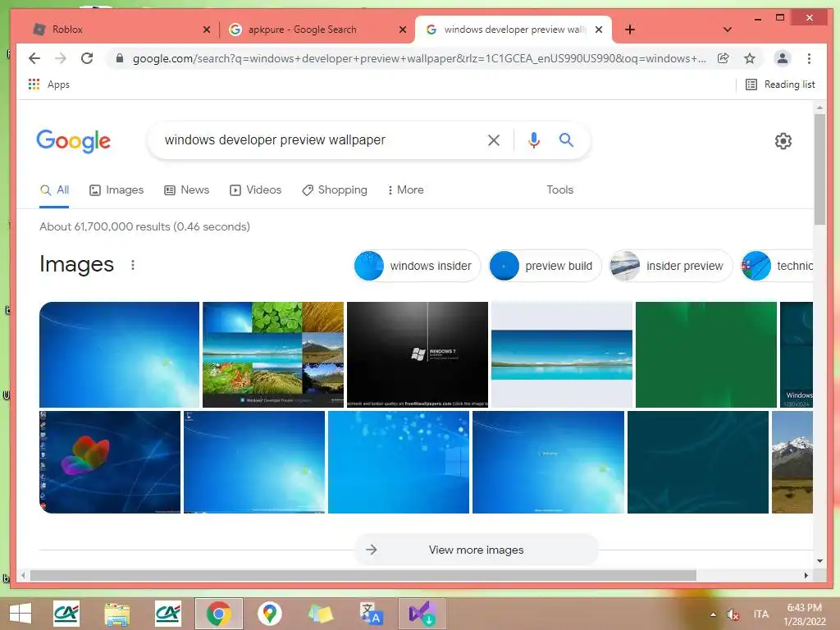Click the Chrome taskbar icon
This screenshot has height=630, width=840.
[x=218, y=614]
